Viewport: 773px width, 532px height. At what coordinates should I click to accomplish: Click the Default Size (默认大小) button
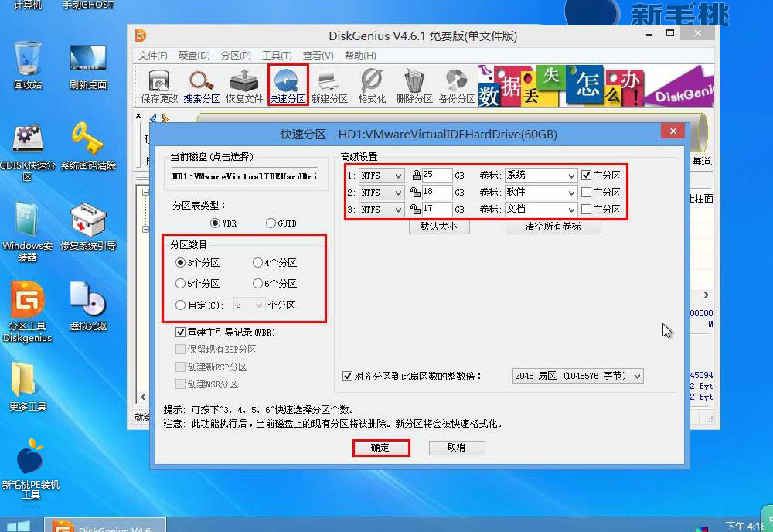pyautogui.click(x=439, y=227)
